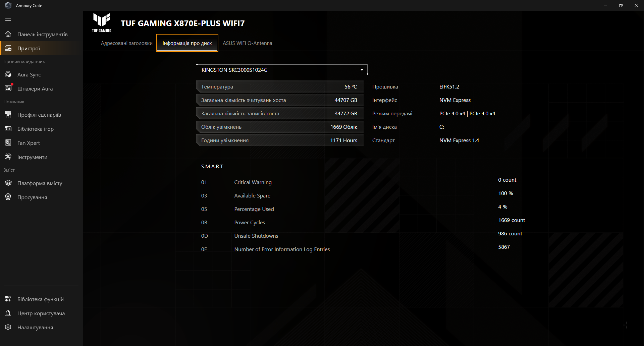Click the NVM Express interface value
Screen dimensions: 644x346
click(x=455, y=100)
